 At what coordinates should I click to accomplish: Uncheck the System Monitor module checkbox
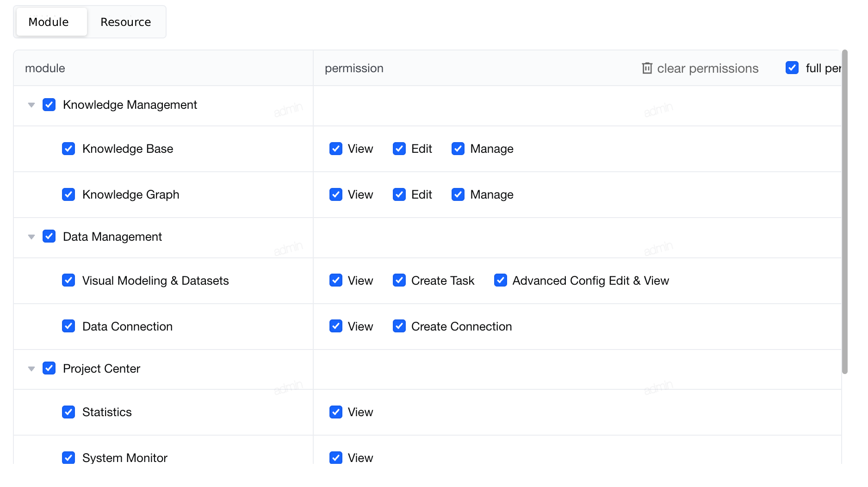click(68, 458)
